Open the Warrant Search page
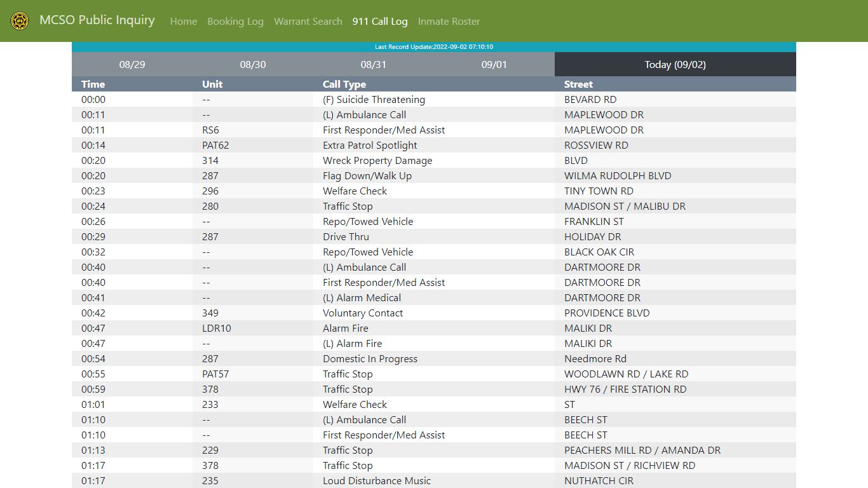Screen dimensions: 868x488 click(x=308, y=22)
